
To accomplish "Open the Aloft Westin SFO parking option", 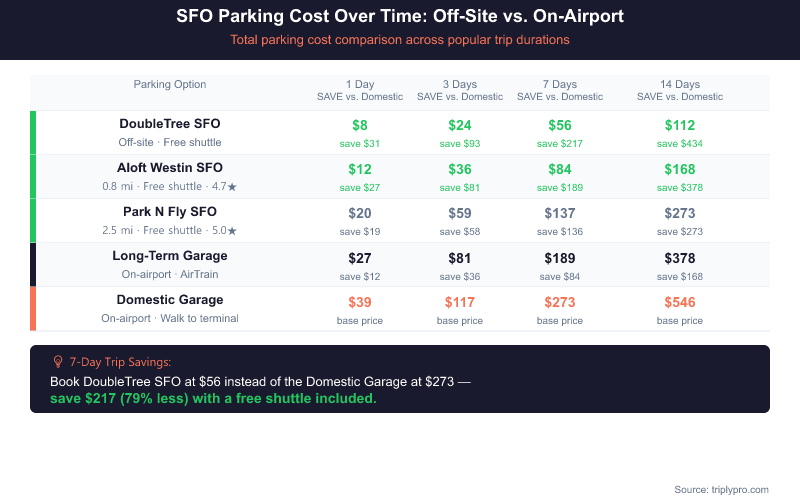I will [x=170, y=168].
